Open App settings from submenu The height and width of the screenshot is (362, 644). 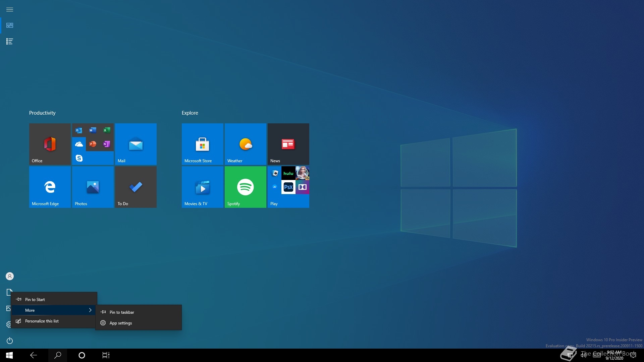pos(139,323)
